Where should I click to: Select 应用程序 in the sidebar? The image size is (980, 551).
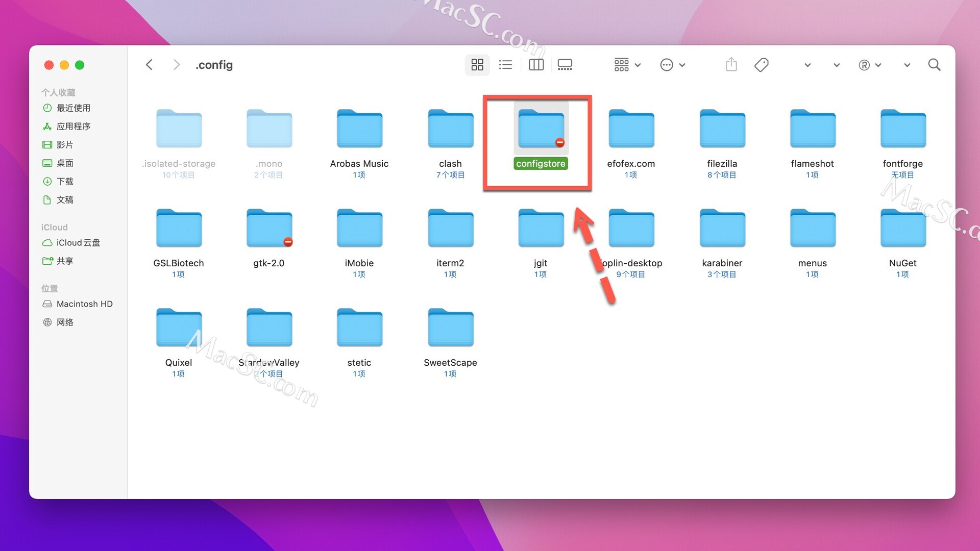point(73,127)
